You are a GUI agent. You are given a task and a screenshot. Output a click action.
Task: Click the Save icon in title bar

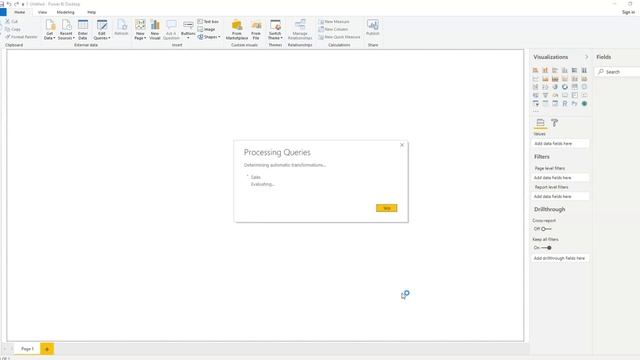coord(2,4)
